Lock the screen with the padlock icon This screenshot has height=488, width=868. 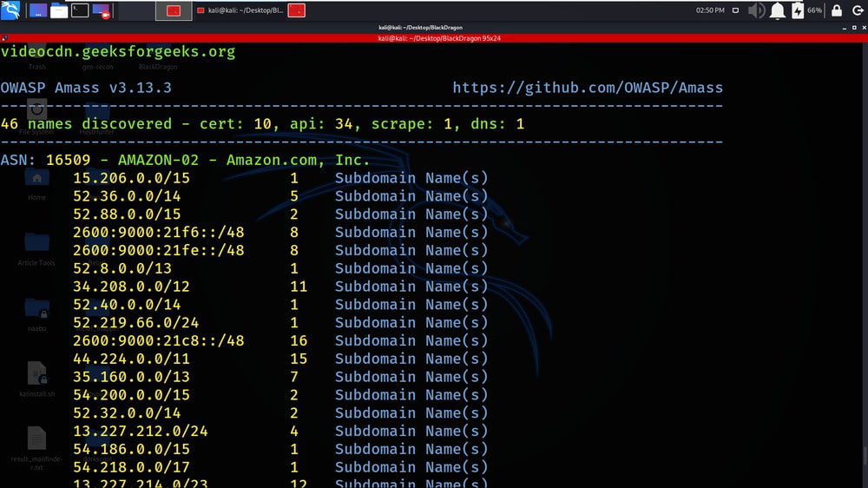point(837,10)
